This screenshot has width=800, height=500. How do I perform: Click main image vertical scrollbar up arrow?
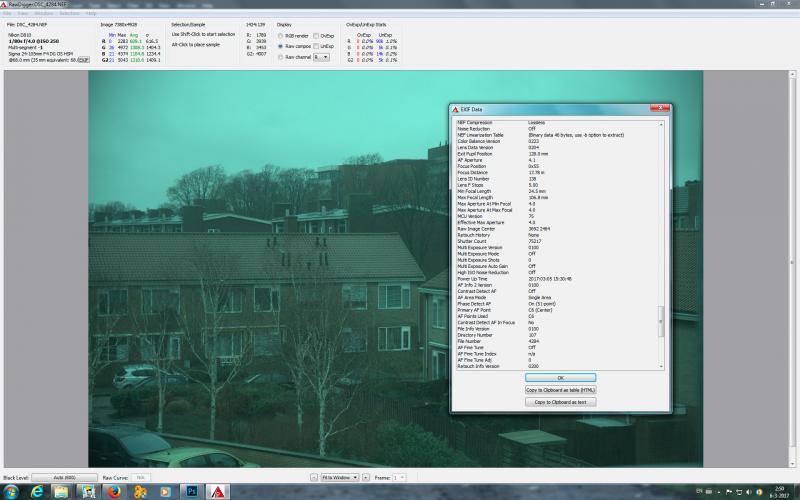(x=792, y=74)
